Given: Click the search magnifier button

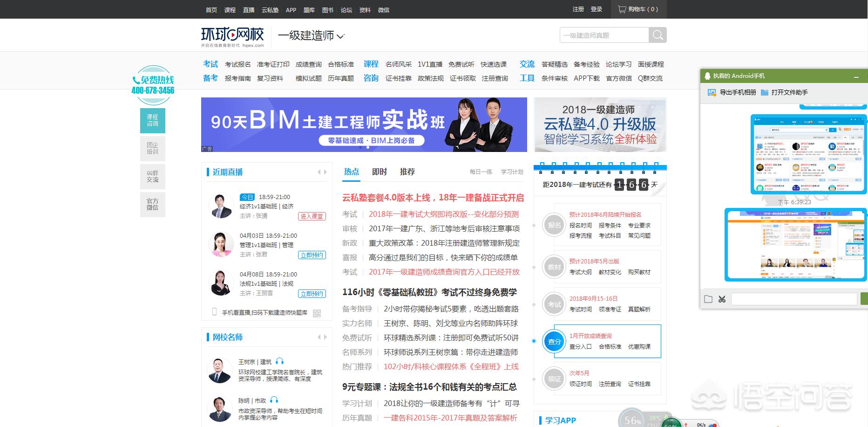Looking at the screenshot, I should point(658,35).
